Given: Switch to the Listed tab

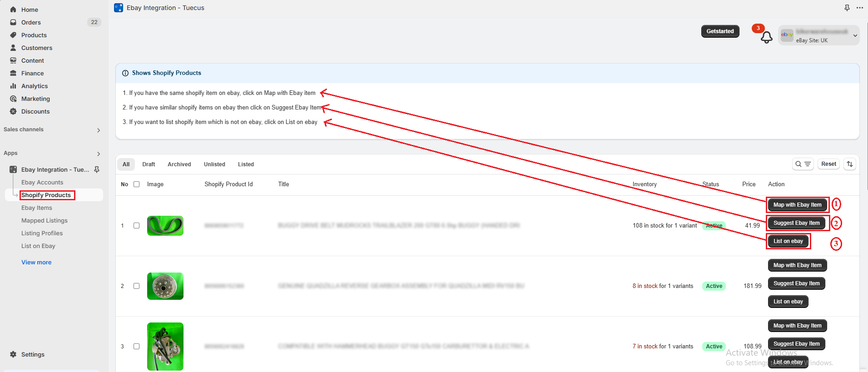Looking at the screenshot, I should (x=246, y=164).
